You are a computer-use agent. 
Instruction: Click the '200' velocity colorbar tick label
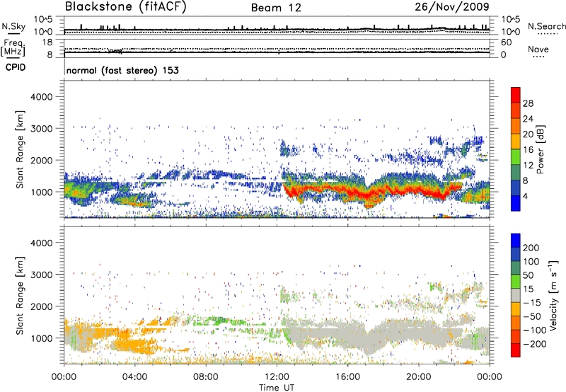[x=531, y=248]
